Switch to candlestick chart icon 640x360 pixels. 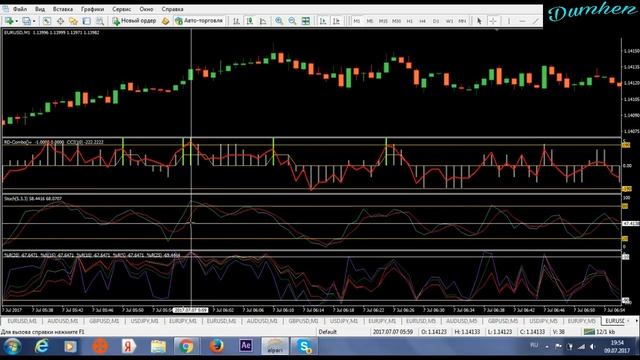coord(249,21)
